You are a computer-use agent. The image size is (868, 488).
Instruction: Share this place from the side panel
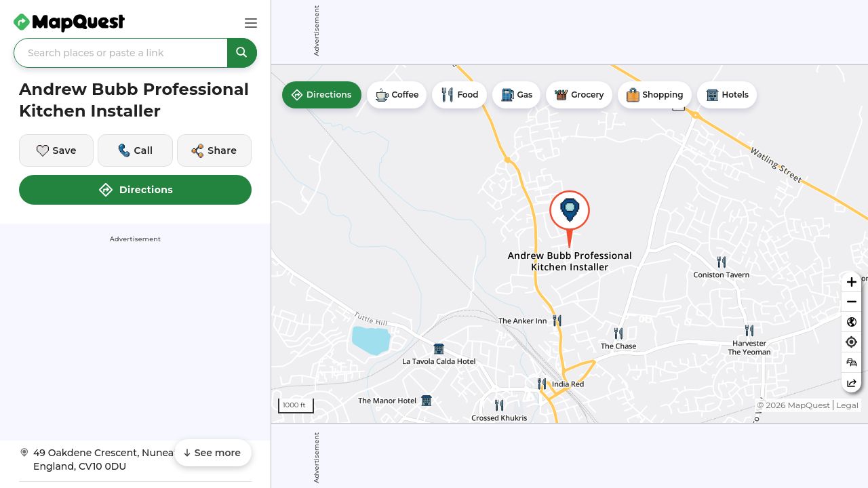click(x=214, y=150)
